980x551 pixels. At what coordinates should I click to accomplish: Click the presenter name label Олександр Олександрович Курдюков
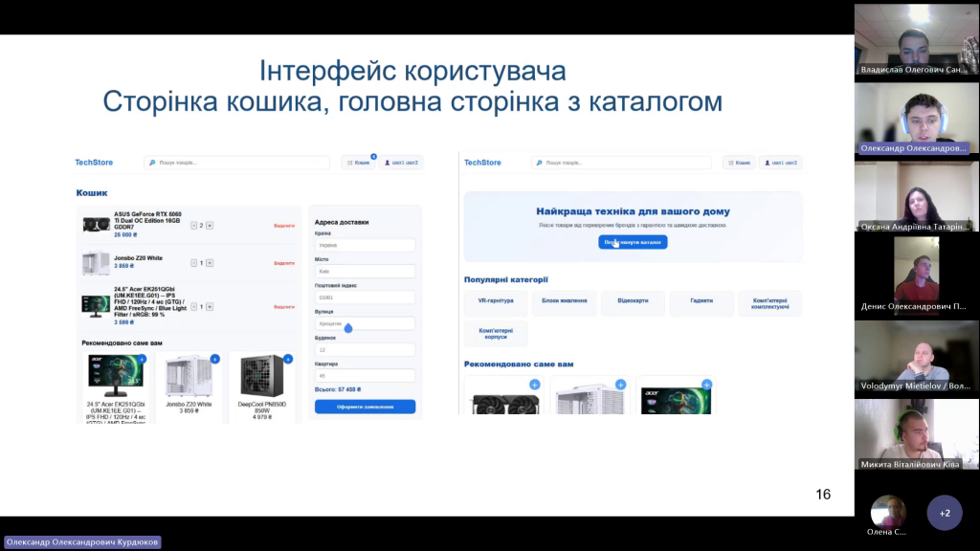pyautogui.click(x=82, y=542)
